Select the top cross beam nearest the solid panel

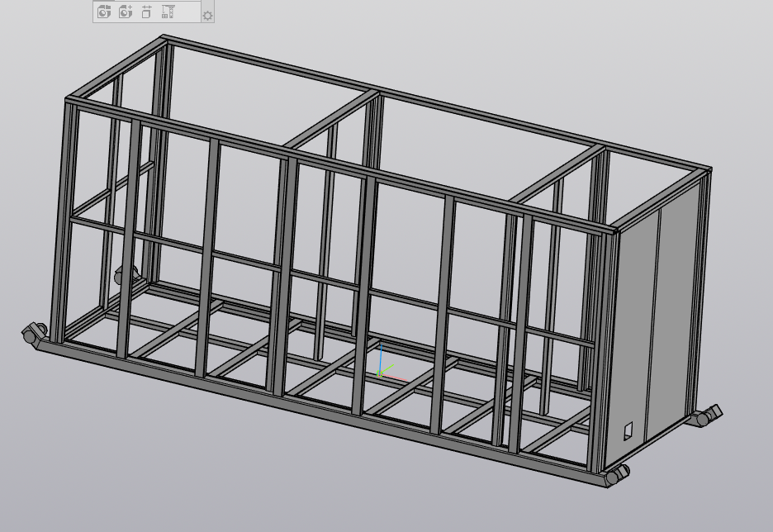[x=557, y=173]
